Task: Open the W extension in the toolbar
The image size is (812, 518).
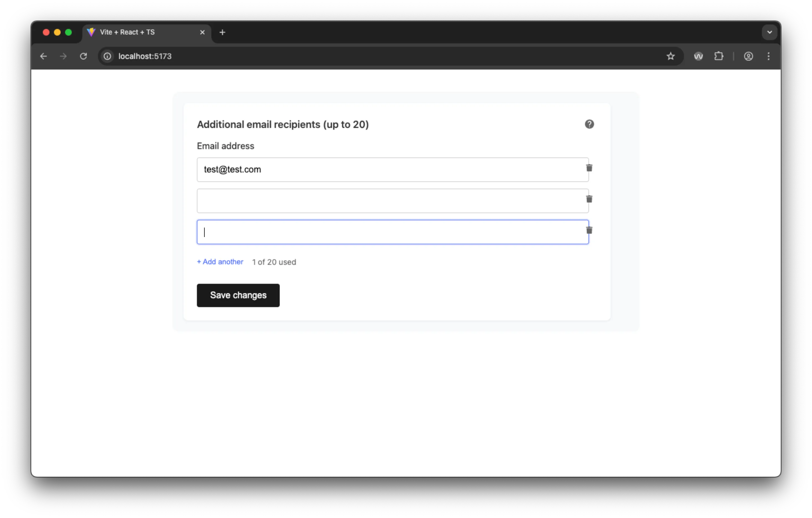Action: [x=698, y=56]
